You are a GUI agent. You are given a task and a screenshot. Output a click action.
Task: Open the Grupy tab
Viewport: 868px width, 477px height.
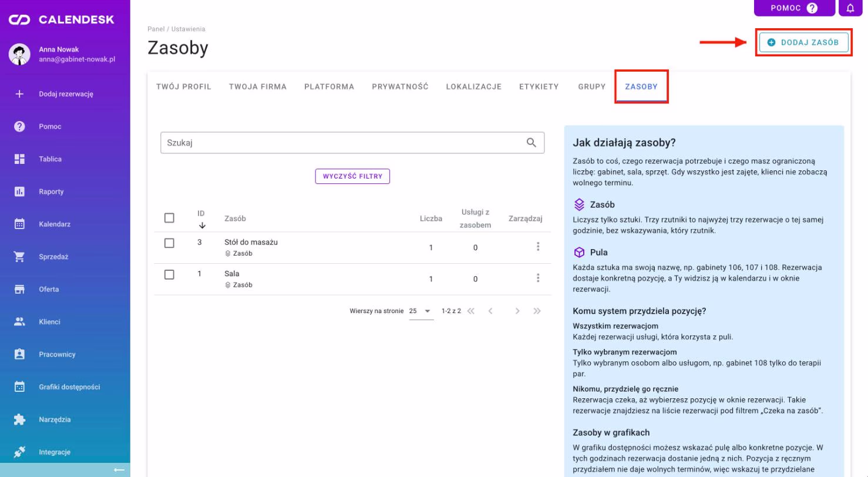tap(591, 87)
